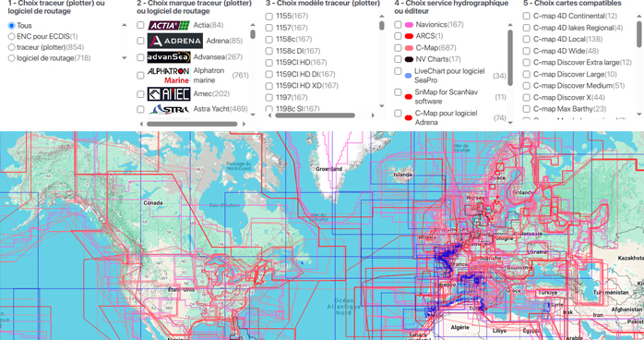Check the Astra Yacht checkbox
The image size is (644, 340).
pyautogui.click(x=140, y=109)
